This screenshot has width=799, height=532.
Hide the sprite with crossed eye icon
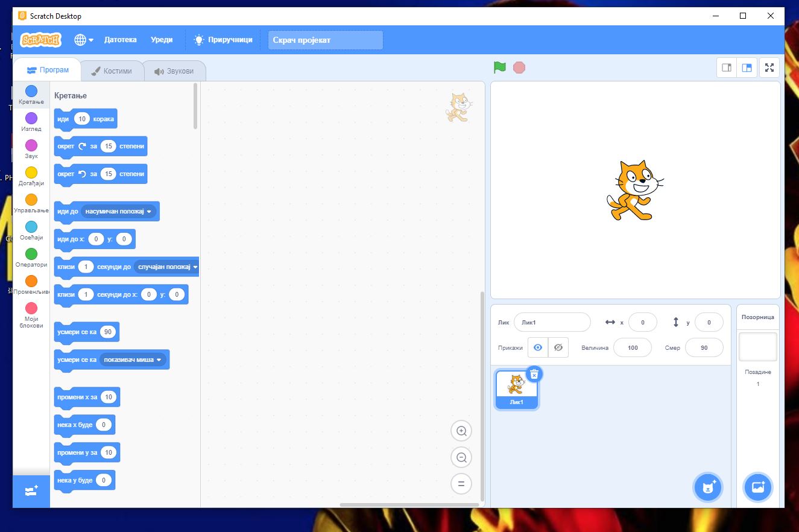click(x=558, y=347)
